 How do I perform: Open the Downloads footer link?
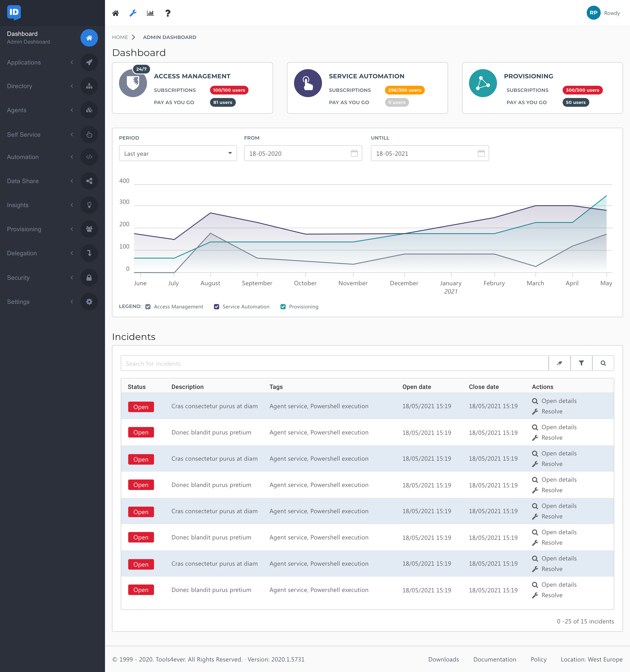443,659
